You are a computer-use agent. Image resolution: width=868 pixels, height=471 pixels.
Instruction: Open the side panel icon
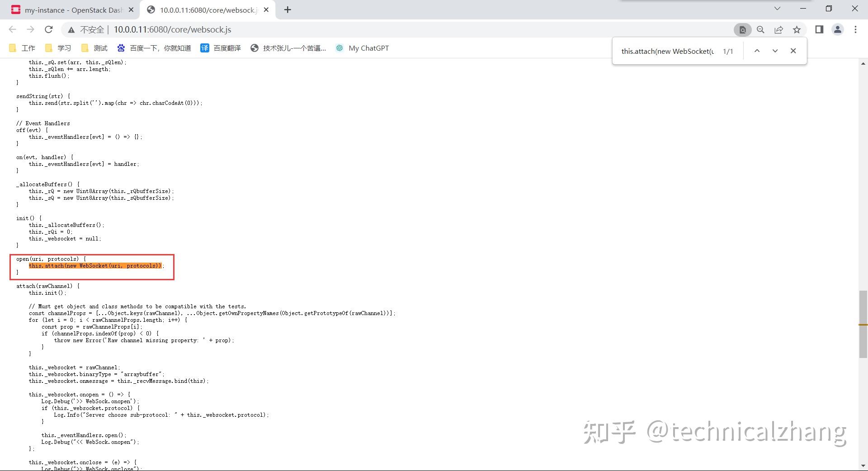819,29
